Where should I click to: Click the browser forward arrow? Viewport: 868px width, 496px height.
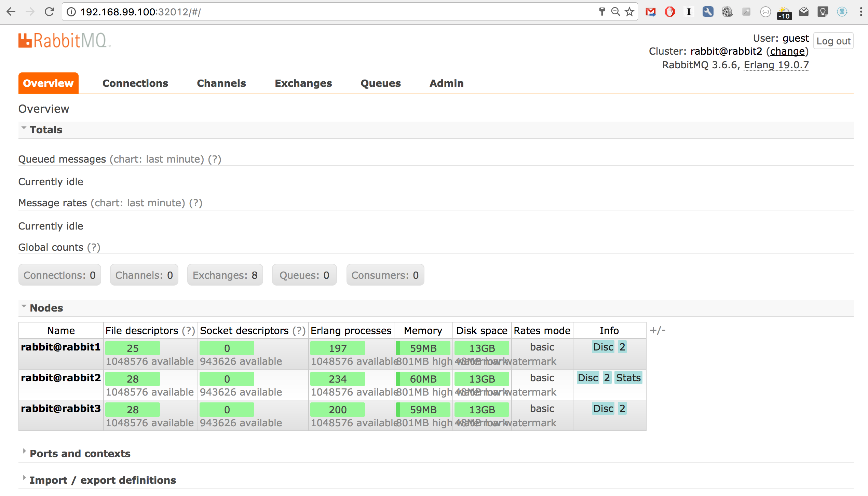(x=30, y=12)
